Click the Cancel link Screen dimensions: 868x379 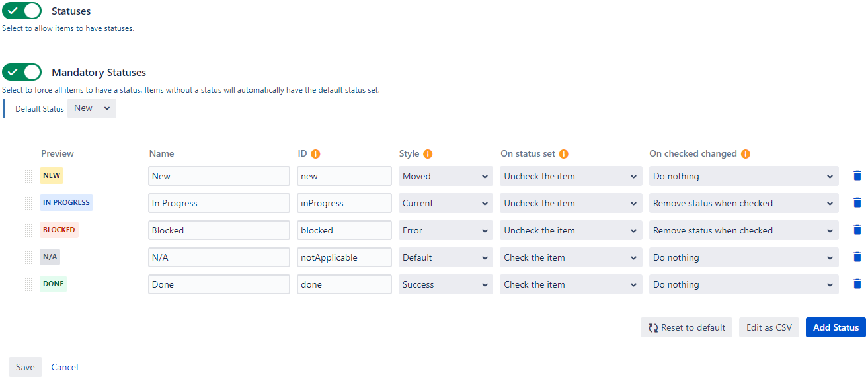pyautogui.click(x=65, y=367)
